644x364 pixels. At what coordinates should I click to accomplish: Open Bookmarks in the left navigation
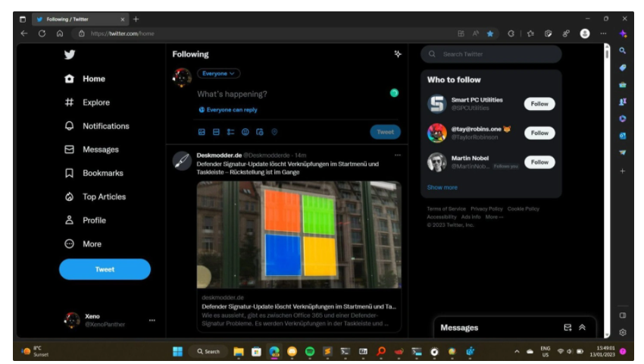point(94,173)
